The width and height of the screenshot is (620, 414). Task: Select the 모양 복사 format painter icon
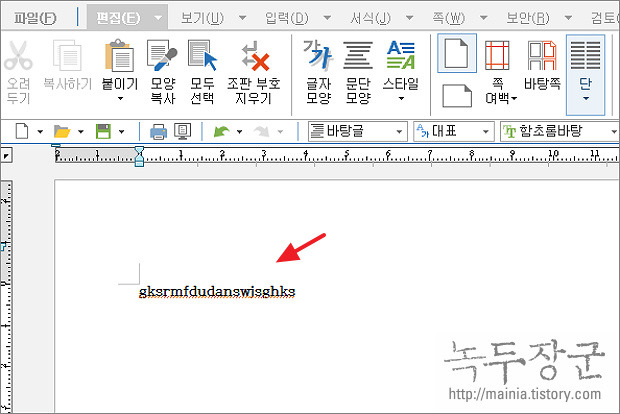tap(162, 56)
